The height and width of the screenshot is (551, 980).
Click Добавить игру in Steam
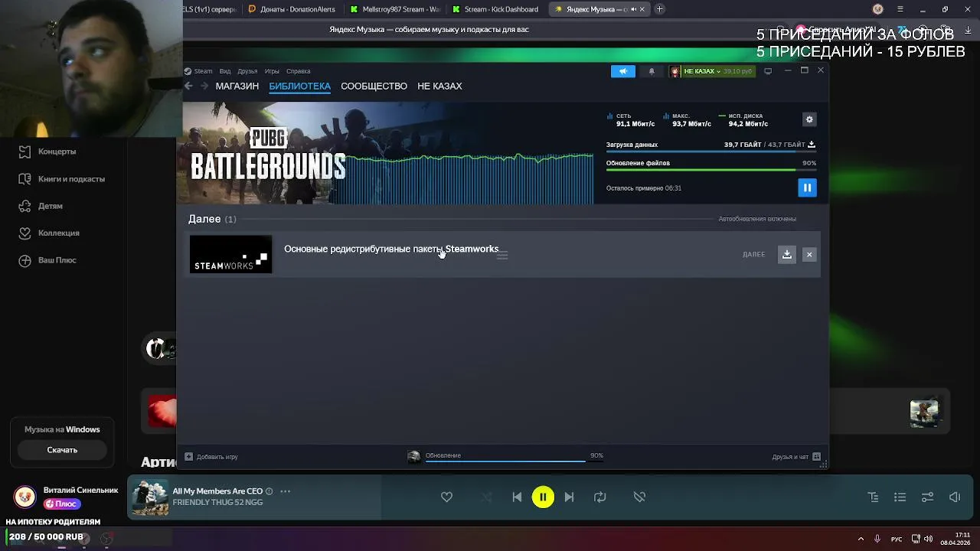tap(217, 457)
